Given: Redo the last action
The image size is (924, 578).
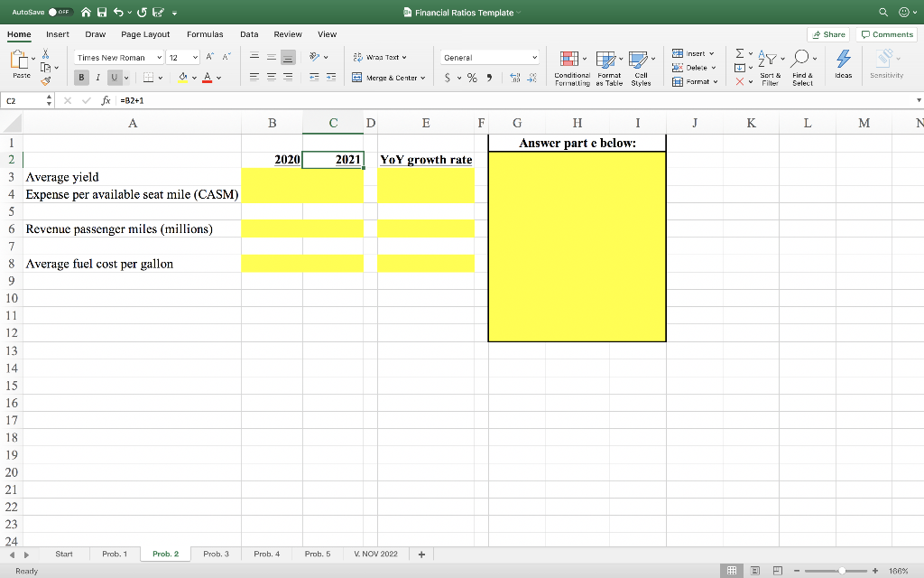Looking at the screenshot, I should coord(142,13).
